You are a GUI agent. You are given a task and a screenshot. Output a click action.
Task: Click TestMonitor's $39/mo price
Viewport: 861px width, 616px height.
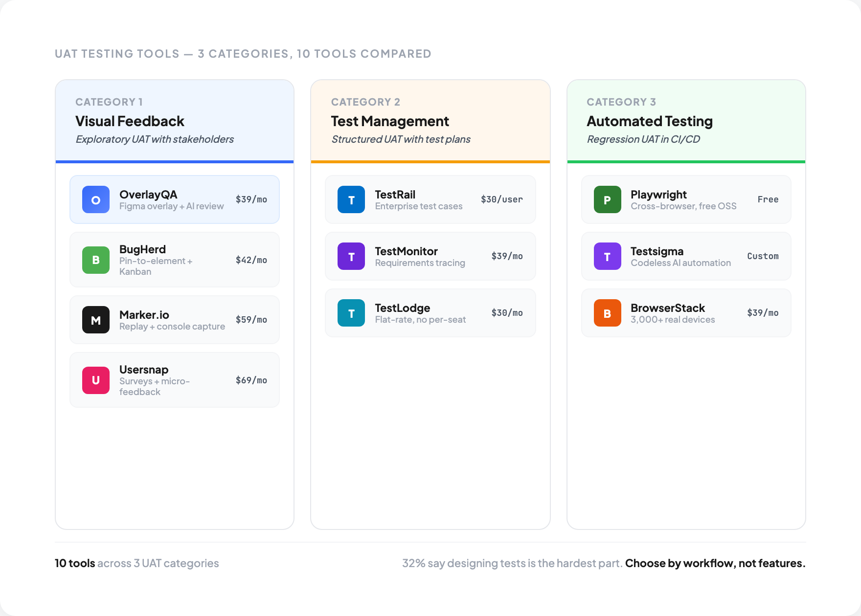[x=507, y=256]
